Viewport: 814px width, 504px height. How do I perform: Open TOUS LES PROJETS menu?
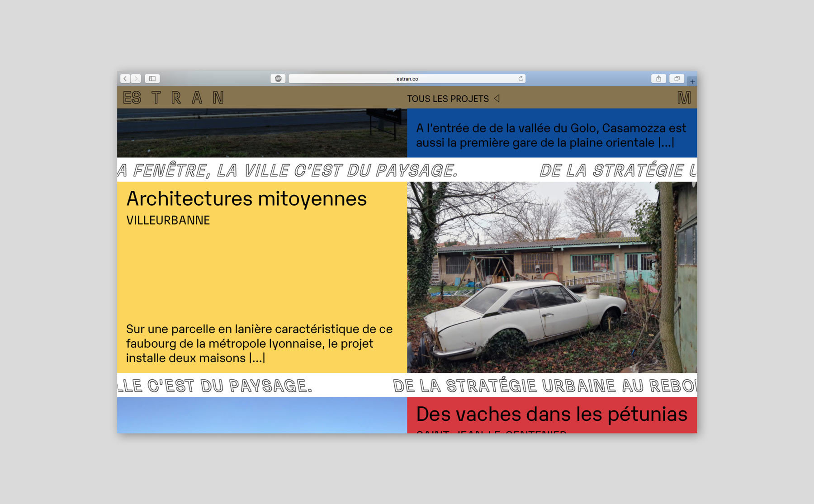pos(448,99)
